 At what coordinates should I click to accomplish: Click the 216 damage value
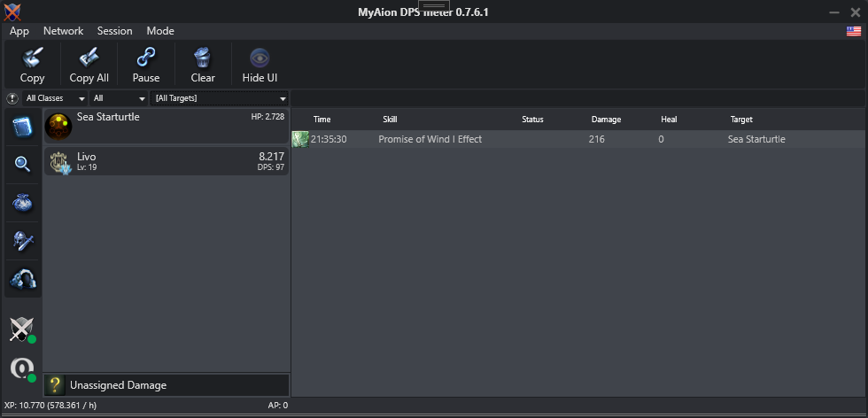[x=597, y=140]
